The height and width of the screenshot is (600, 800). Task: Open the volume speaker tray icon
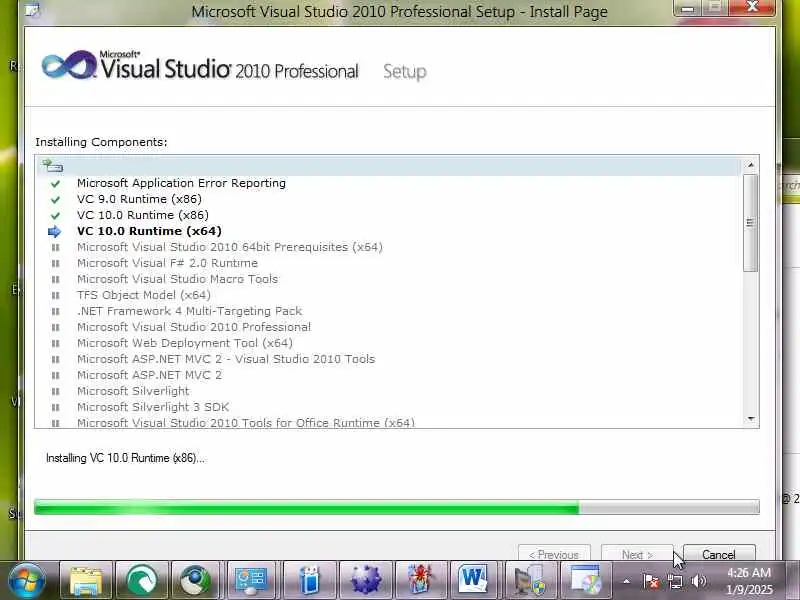click(x=699, y=581)
